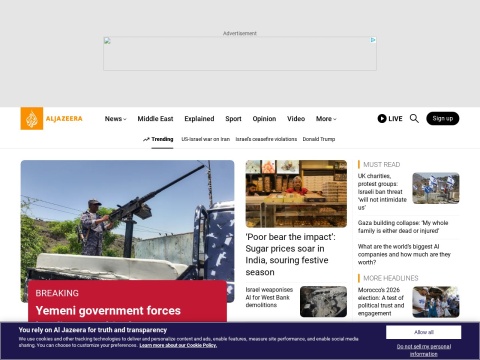Image resolution: width=480 pixels, height=360 pixels.
Task: Click the AdChoices icon on advertisement
Action: coord(373,40)
